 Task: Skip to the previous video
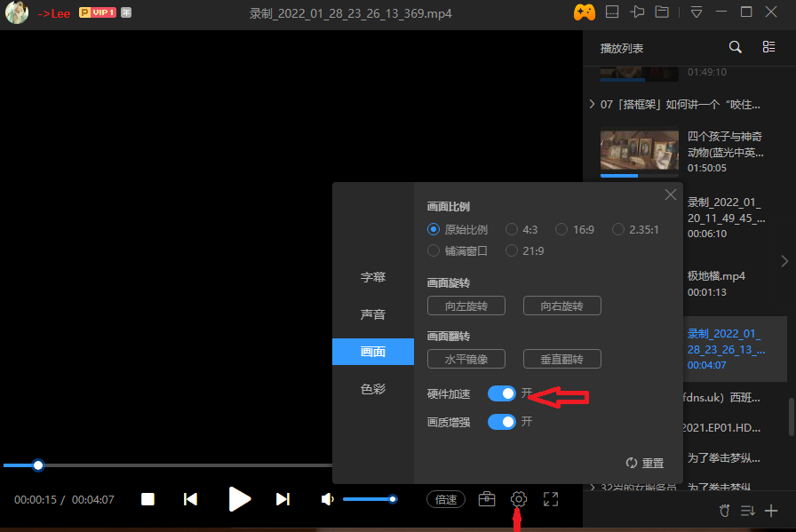pos(190,499)
